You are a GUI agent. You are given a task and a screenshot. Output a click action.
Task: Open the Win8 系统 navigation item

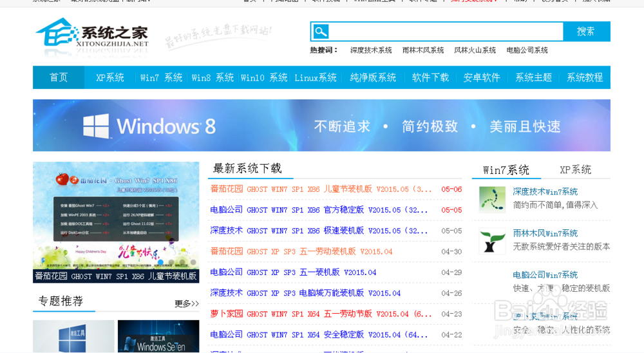[213, 78]
